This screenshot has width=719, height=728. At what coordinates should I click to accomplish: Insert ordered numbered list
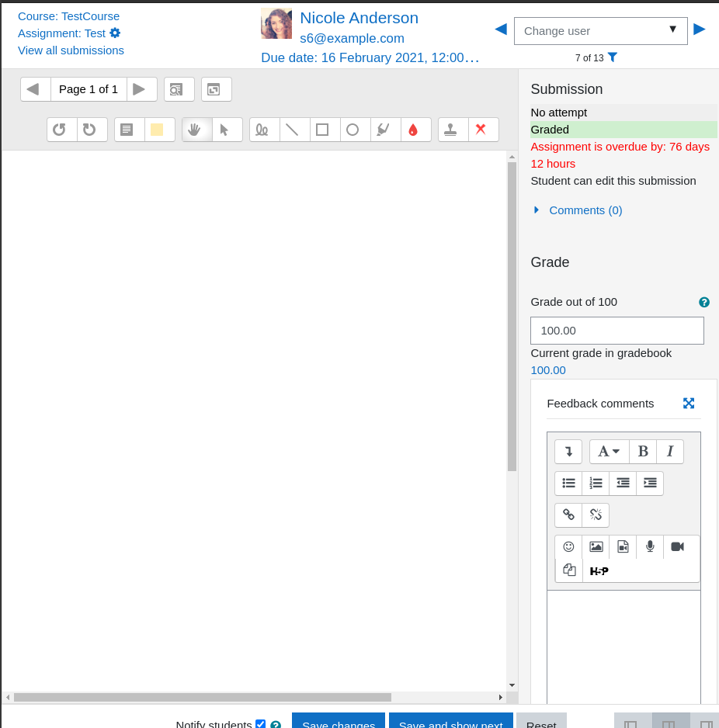pyautogui.click(x=596, y=484)
